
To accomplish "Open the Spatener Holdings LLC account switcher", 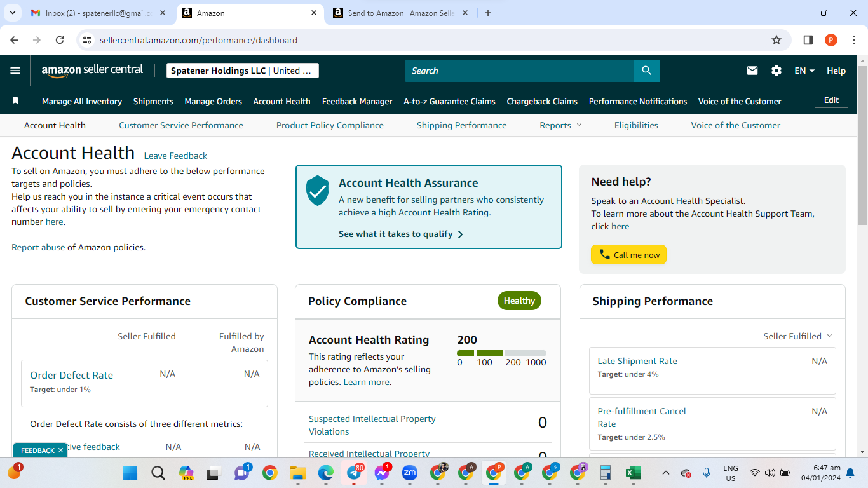I will [x=243, y=71].
